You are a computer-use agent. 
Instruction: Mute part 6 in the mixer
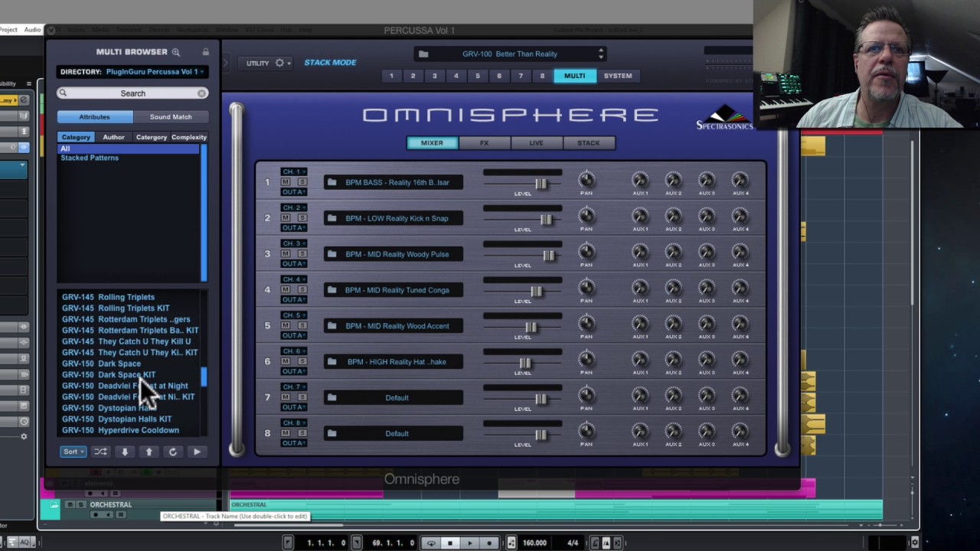(286, 361)
